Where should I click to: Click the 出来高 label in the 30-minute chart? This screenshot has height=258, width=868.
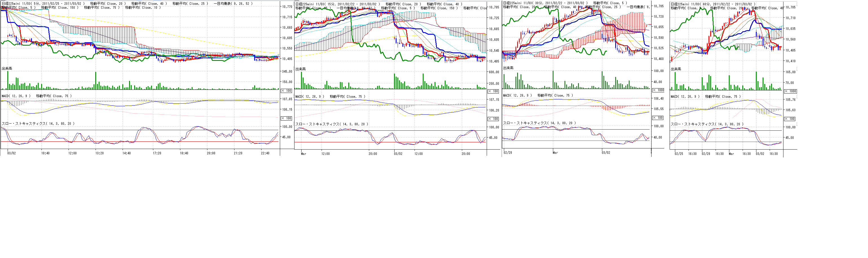[508, 68]
